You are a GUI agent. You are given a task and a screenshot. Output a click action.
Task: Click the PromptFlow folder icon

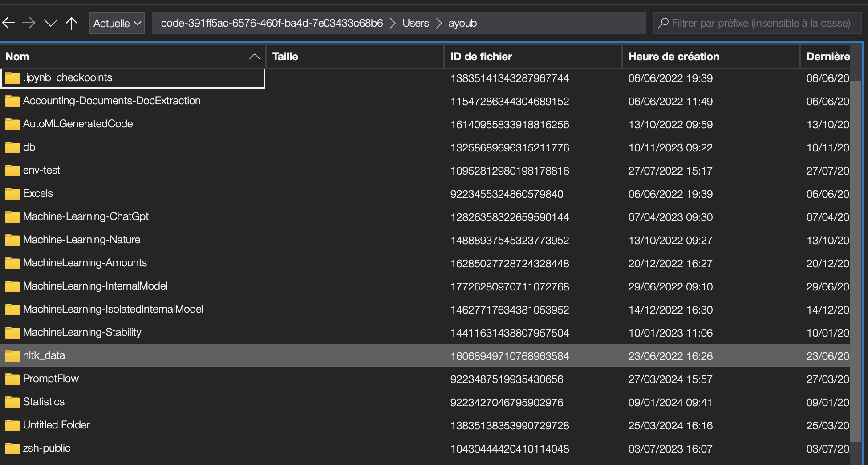click(x=12, y=379)
